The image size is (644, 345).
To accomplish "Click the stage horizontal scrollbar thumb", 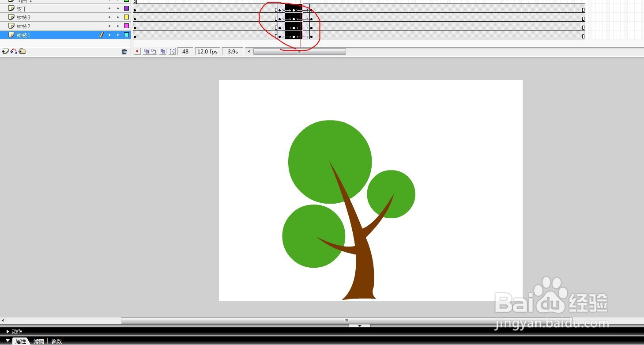I will (x=346, y=320).
